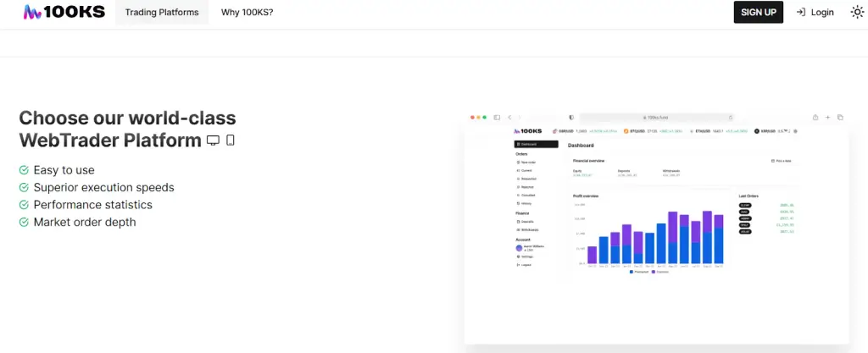Open Settings in the preview sidebar
The image size is (868, 353).
[x=525, y=256]
